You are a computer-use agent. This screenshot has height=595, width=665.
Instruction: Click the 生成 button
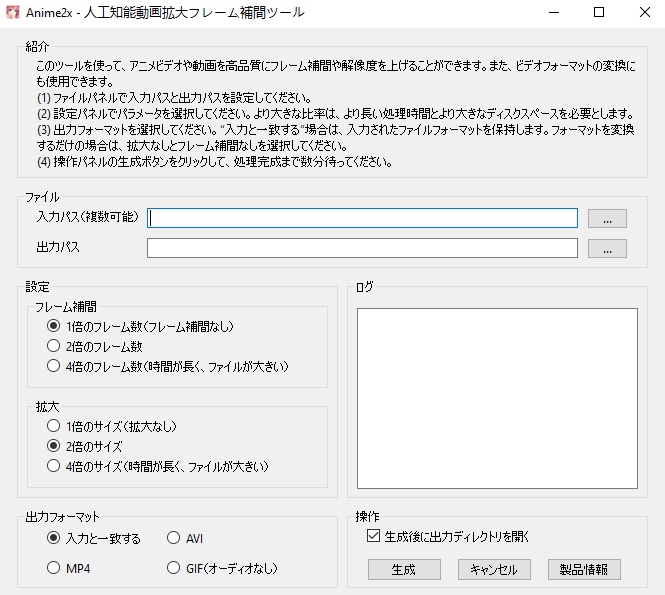click(x=404, y=569)
